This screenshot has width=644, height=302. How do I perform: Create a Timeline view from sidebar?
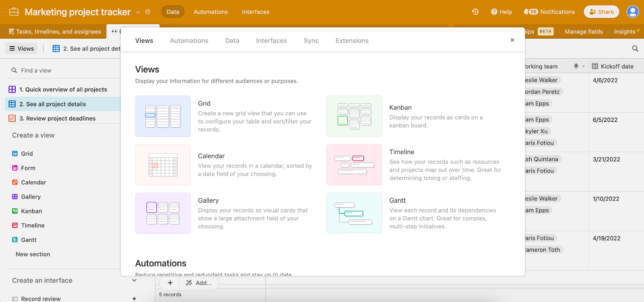tap(28, 226)
